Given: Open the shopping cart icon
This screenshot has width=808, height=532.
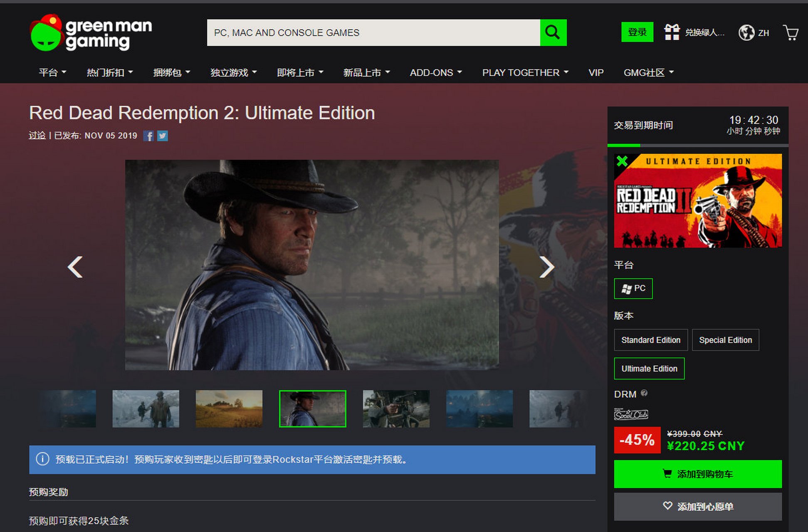Looking at the screenshot, I should (791, 32).
